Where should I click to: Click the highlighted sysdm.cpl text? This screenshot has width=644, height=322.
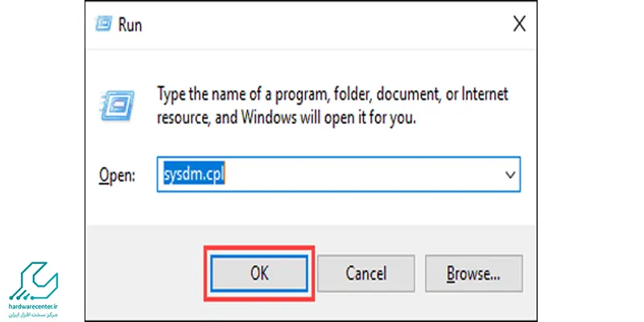tap(194, 175)
